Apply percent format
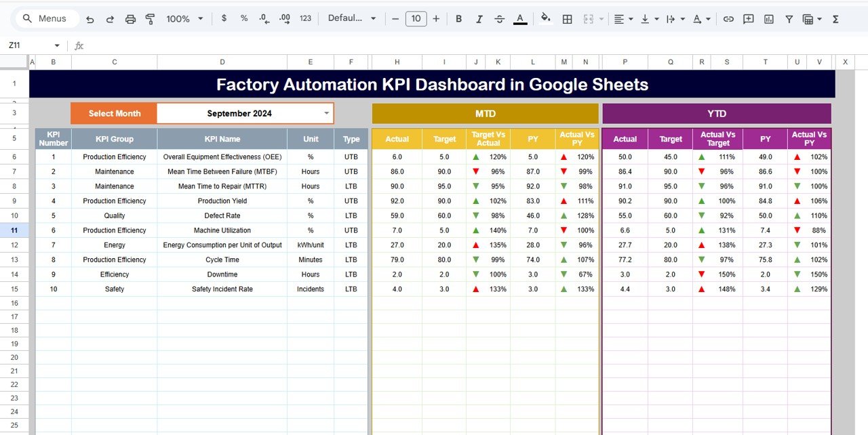Image resolution: width=868 pixels, height=435 pixels. [243, 18]
